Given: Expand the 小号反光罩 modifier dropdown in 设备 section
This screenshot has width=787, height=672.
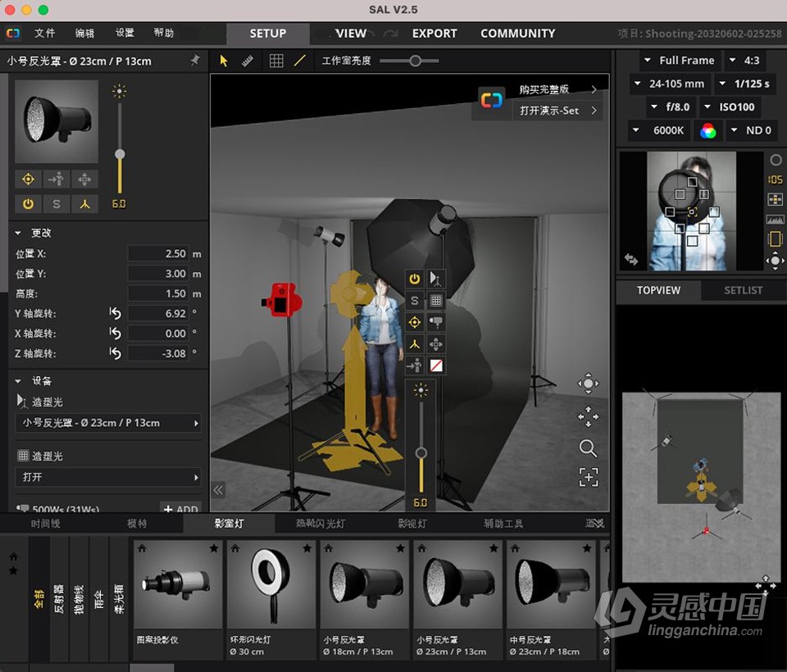Looking at the screenshot, I should click(107, 423).
